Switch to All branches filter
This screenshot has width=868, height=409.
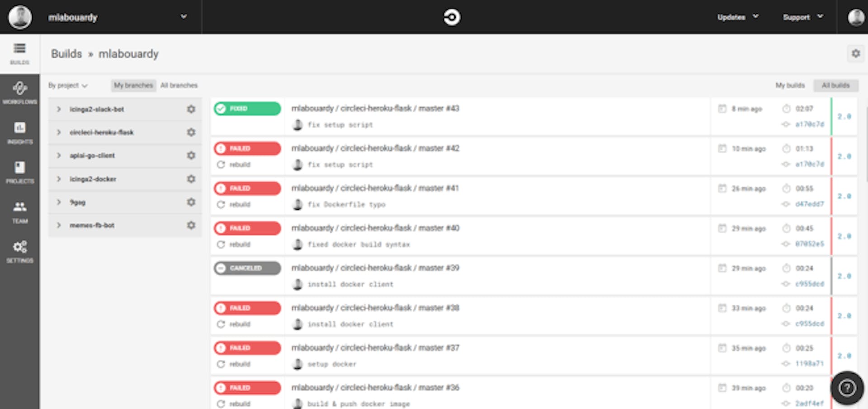coord(179,85)
